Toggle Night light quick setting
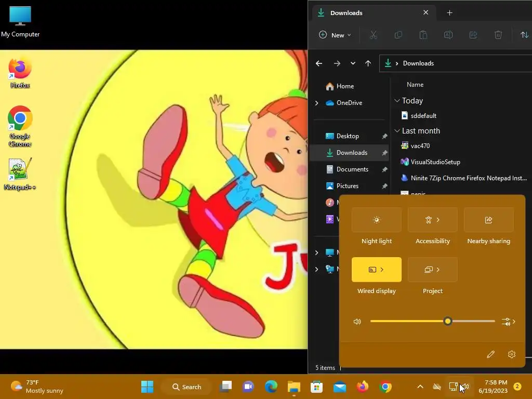The image size is (532, 399). [377, 220]
